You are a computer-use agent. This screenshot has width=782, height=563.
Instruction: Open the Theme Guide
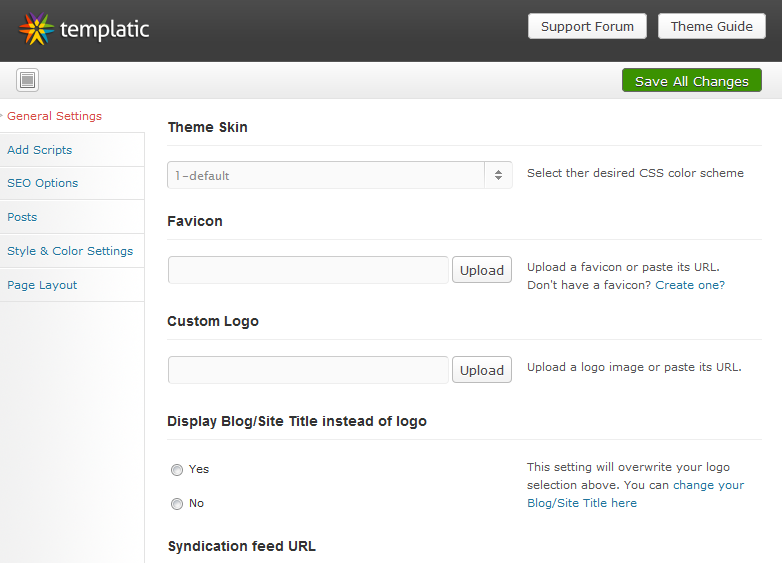[712, 26]
